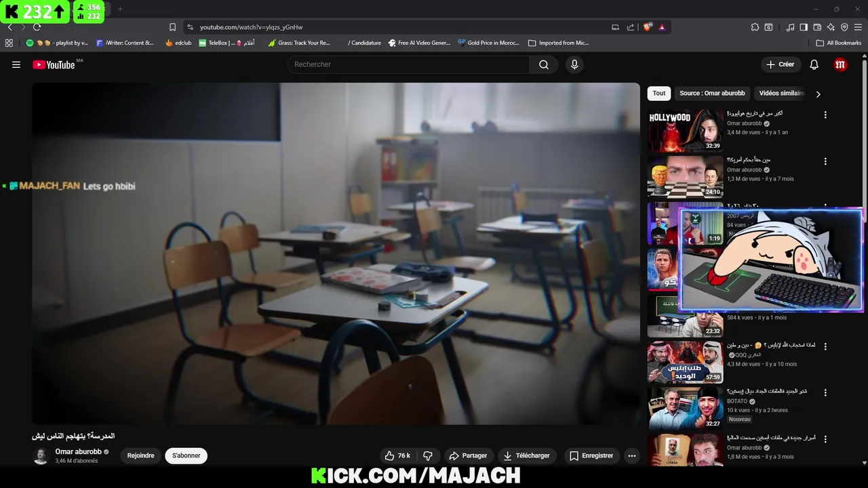
Task: Open TeleBox bookmark
Action: coord(226,43)
